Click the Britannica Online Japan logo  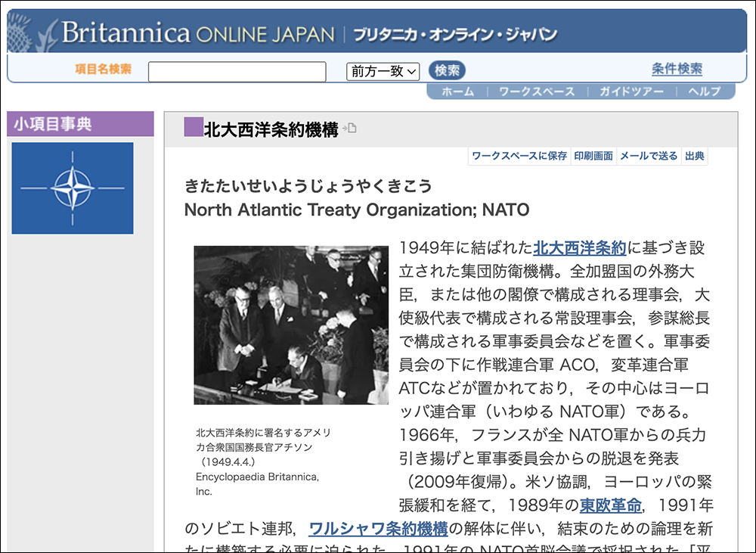coord(198,33)
